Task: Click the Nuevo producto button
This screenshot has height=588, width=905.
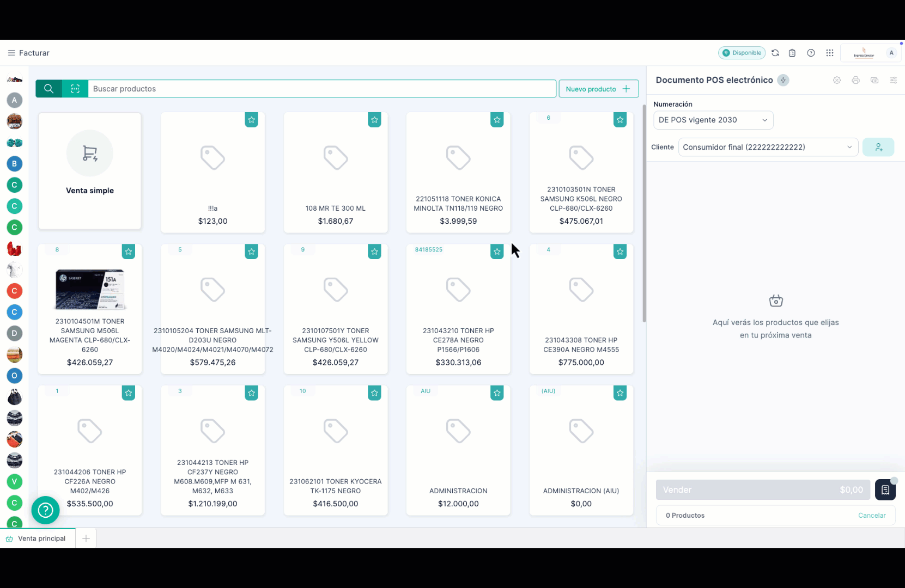Action: coord(598,89)
